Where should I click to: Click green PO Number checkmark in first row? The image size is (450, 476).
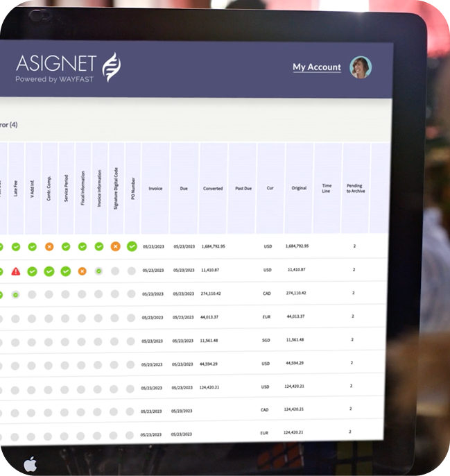tap(132, 246)
